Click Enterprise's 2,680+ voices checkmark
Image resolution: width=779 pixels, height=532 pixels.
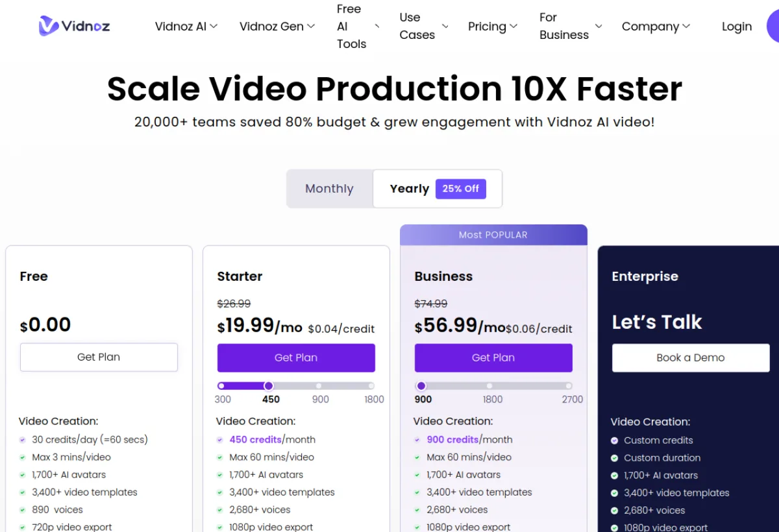(x=615, y=511)
